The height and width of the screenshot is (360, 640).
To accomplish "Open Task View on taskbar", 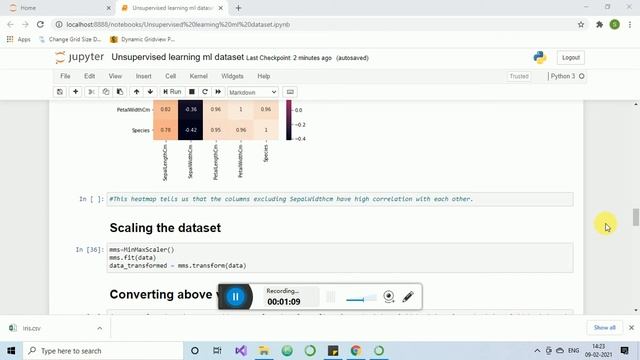I will point(217,351).
